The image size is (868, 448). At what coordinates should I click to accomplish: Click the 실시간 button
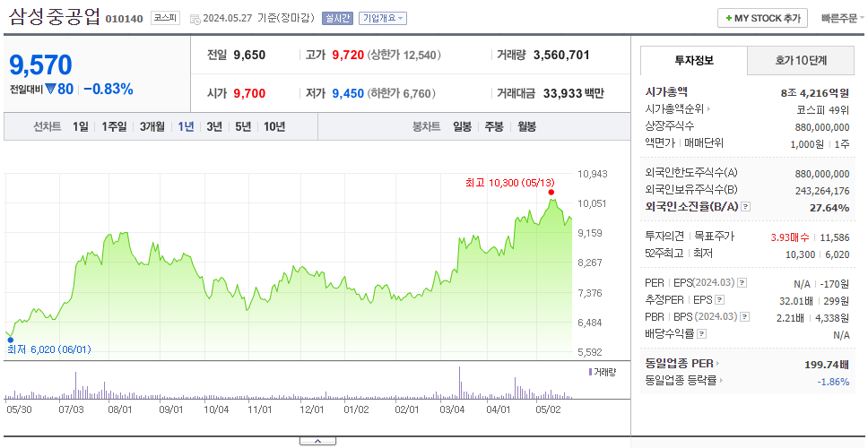click(x=338, y=18)
